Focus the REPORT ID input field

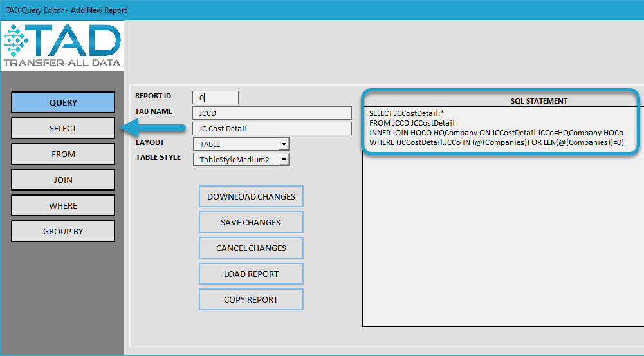pos(216,97)
